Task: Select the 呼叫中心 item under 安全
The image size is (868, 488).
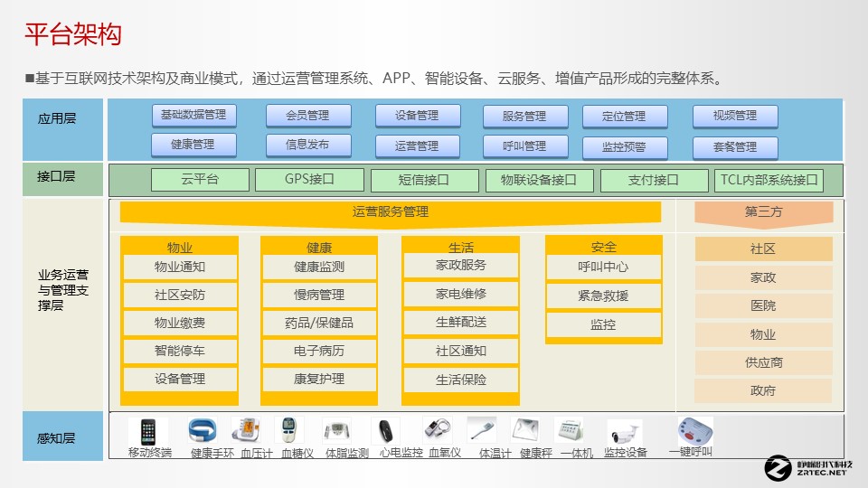Action: coord(603,267)
